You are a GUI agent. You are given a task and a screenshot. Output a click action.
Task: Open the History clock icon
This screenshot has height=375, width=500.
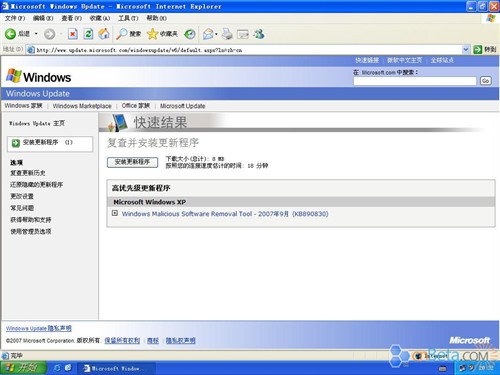coord(190,34)
